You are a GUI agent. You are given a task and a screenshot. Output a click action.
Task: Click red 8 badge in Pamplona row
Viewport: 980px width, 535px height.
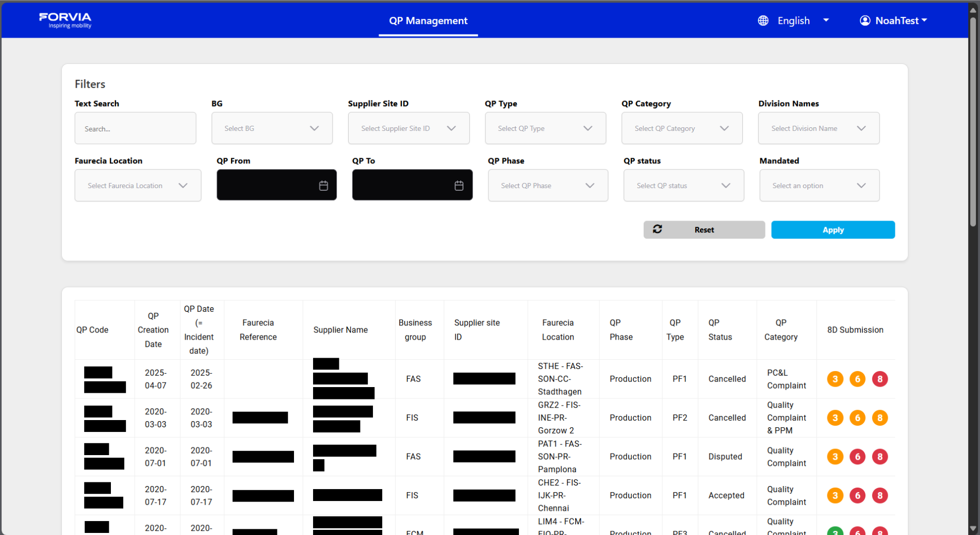click(x=879, y=457)
